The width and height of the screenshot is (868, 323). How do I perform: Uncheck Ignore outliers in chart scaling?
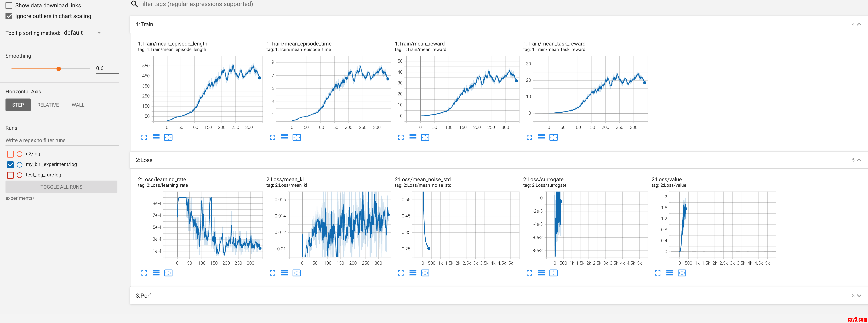pos(9,16)
